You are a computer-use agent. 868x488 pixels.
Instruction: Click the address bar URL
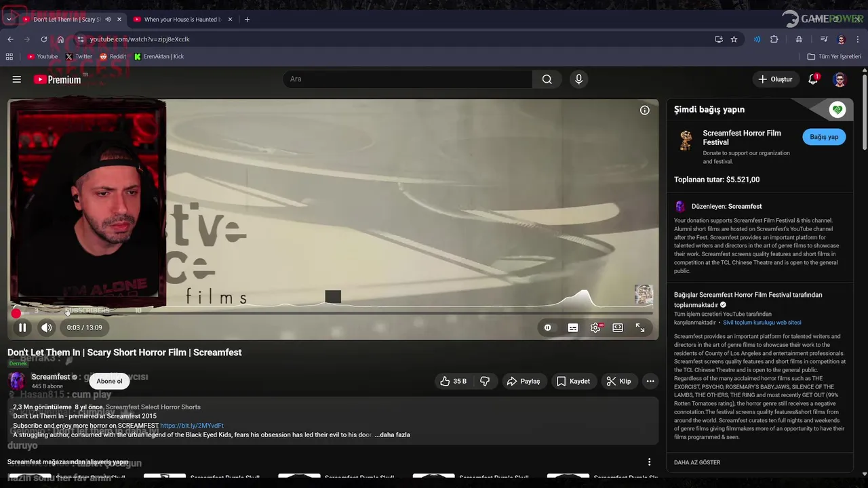click(140, 39)
